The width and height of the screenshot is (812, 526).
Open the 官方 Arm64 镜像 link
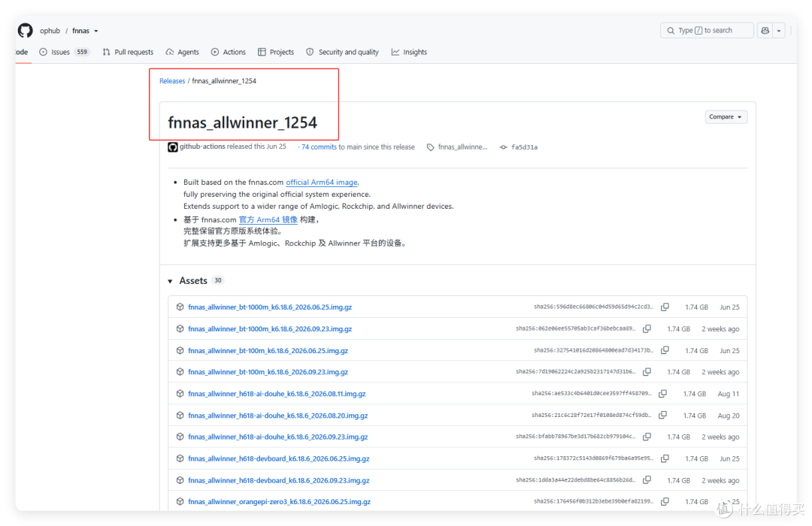268,219
